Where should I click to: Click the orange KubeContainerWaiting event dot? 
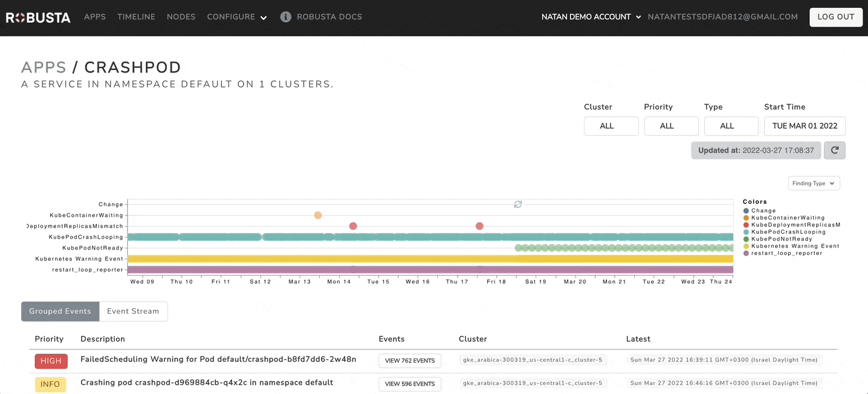click(318, 215)
